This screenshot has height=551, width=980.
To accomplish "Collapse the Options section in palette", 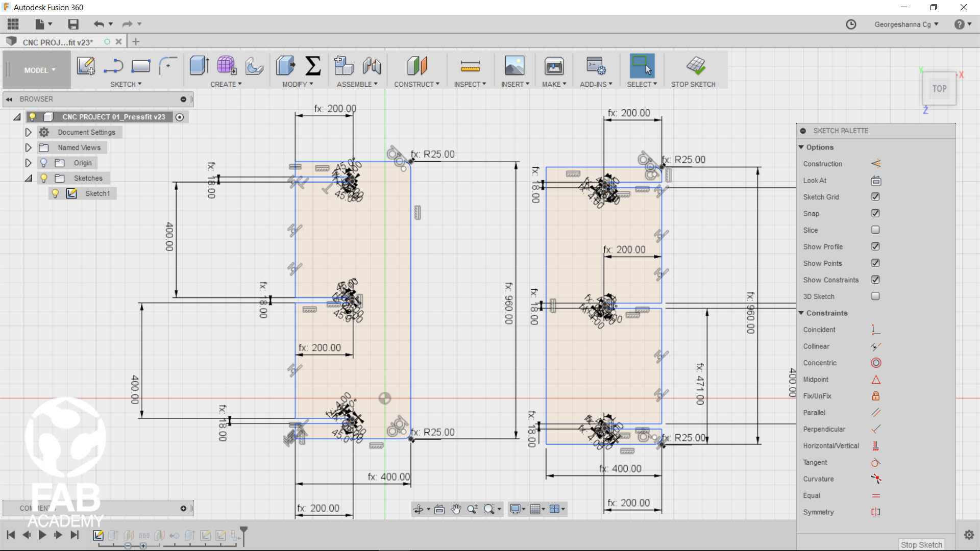I will pos(801,147).
